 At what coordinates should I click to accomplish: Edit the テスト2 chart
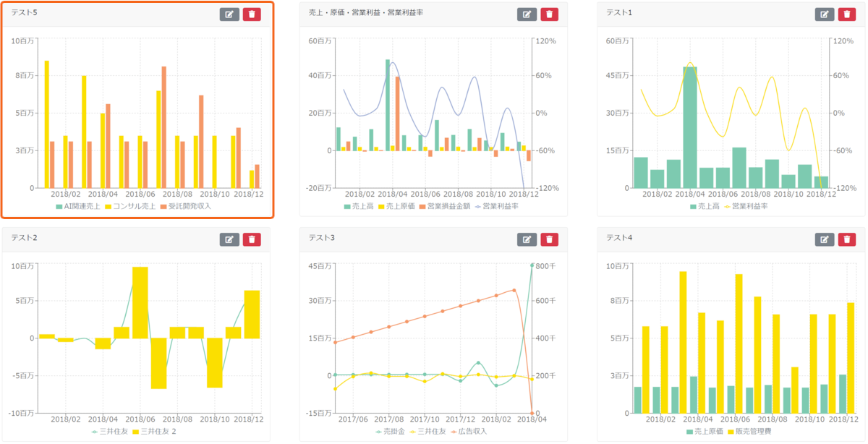pos(229,239)
